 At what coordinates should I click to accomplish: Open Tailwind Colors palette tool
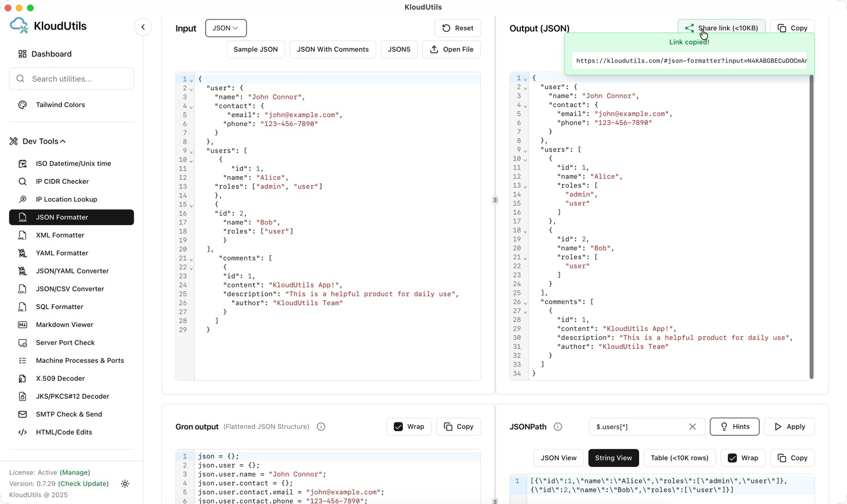click(x=60, y=105)
